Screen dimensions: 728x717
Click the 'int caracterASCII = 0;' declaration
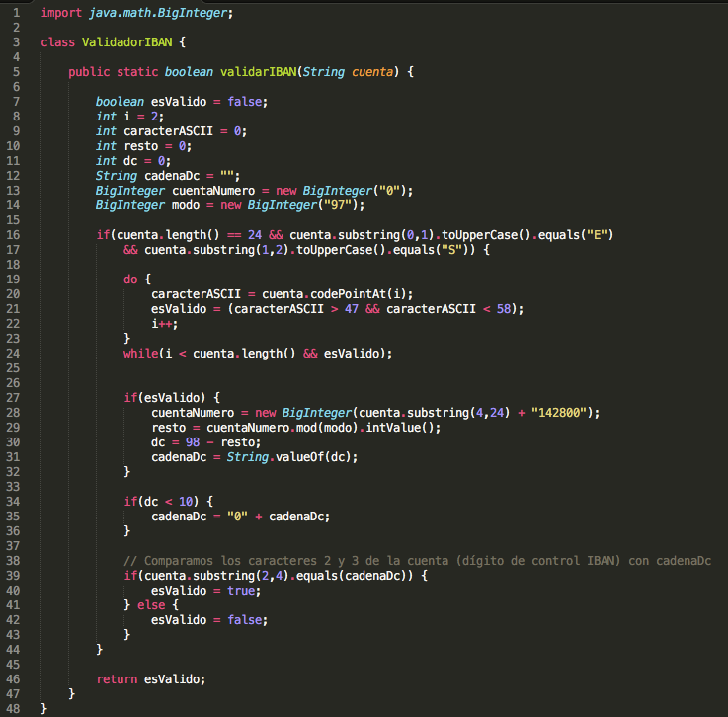[x=171, y=131]
